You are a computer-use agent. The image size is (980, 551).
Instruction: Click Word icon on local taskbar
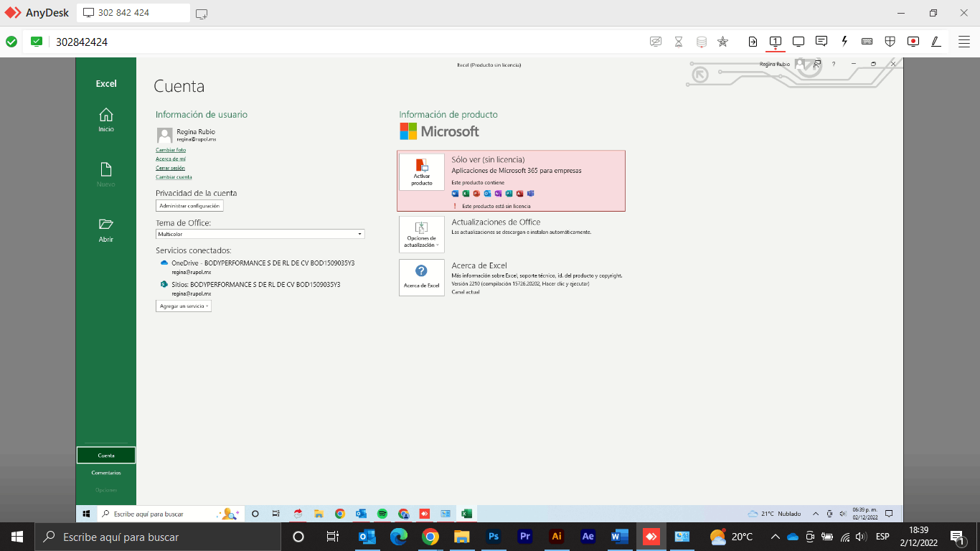[x=619, y=537]
